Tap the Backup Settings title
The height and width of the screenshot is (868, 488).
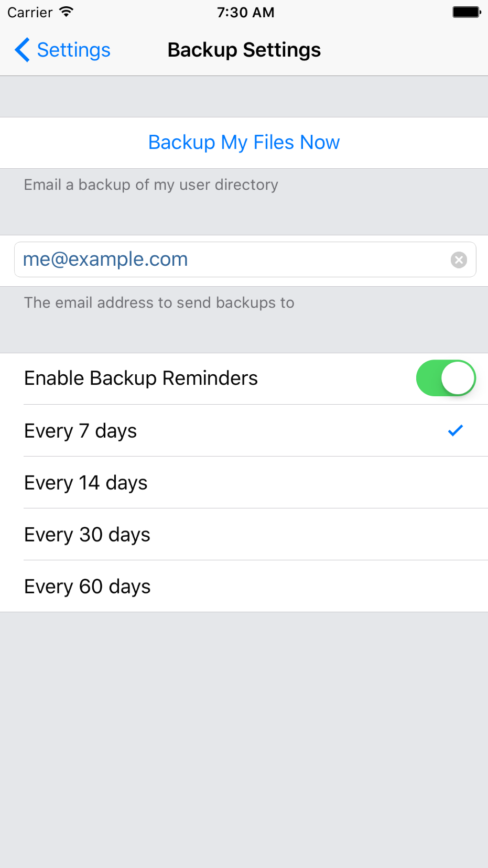coord(244,50)
